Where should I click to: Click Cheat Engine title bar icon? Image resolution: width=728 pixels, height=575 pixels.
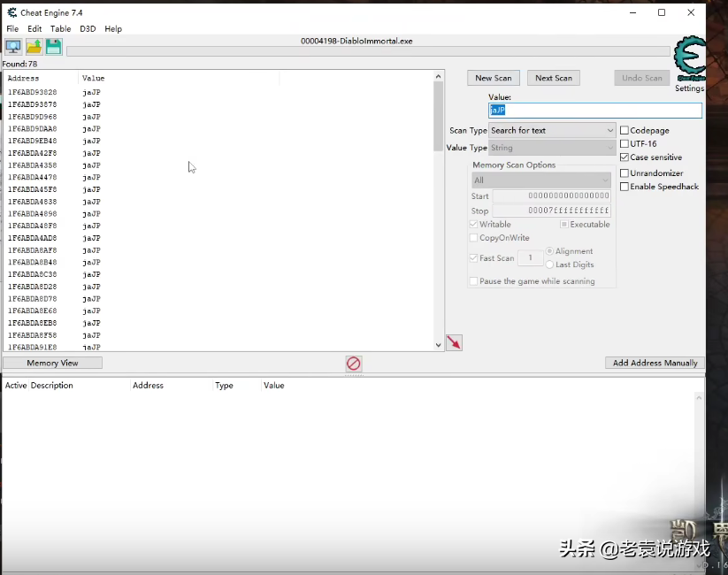coord(11,12)
